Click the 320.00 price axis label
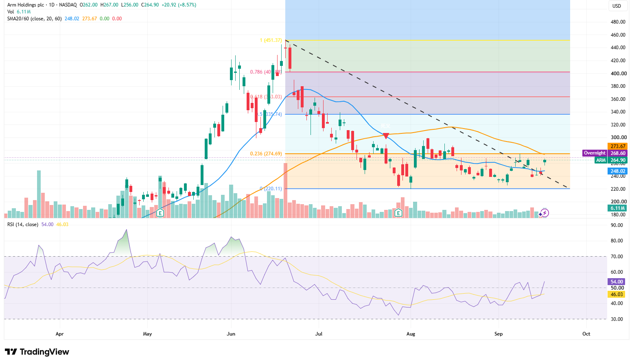Viewport: 632px width, 364px height. click(618, 125)
